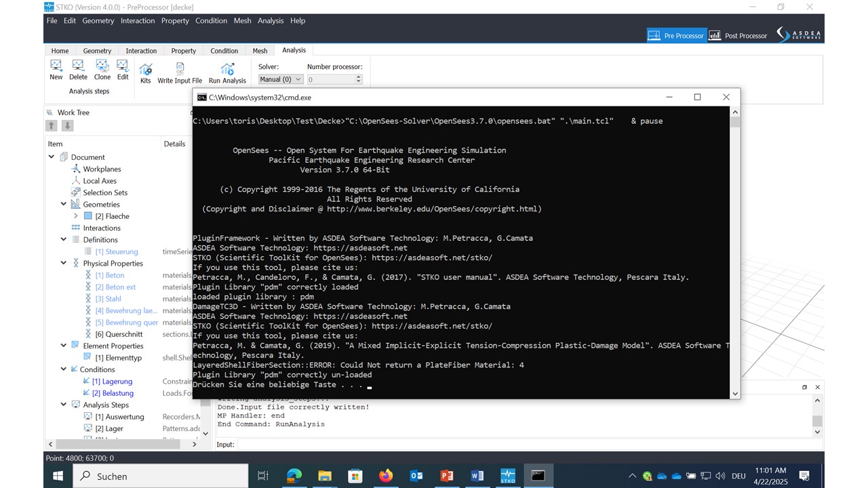Open the STKO taskbar icon

pos(507,476)
